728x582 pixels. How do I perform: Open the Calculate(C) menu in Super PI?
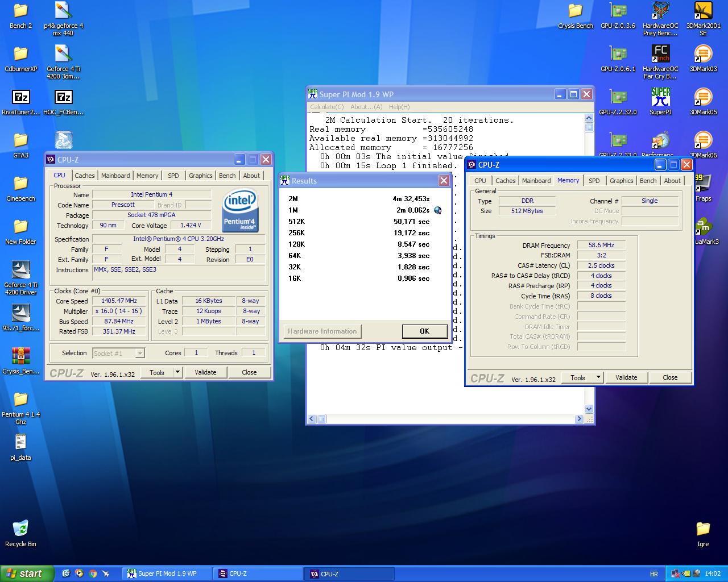[327, 107]
